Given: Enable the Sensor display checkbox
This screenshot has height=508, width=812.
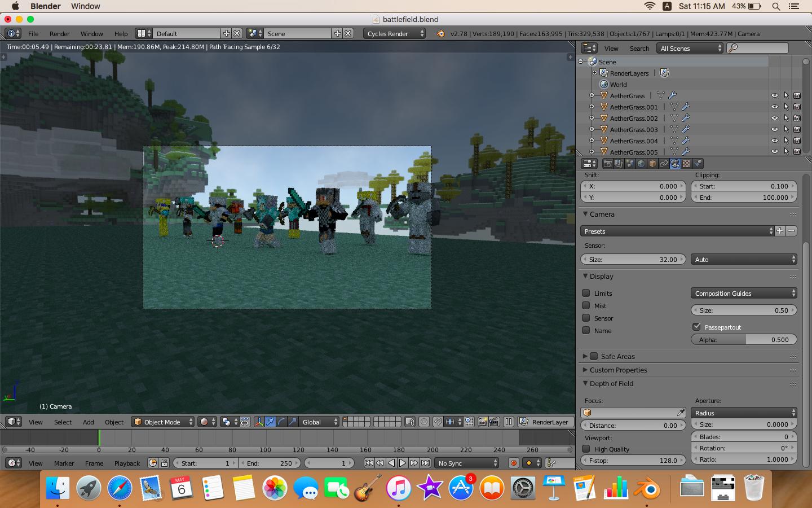Looking at the screenshot, I should 586,318.
